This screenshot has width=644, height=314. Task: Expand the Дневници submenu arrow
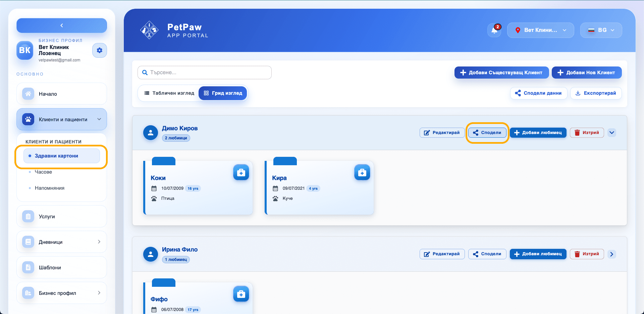coord(99,242)
